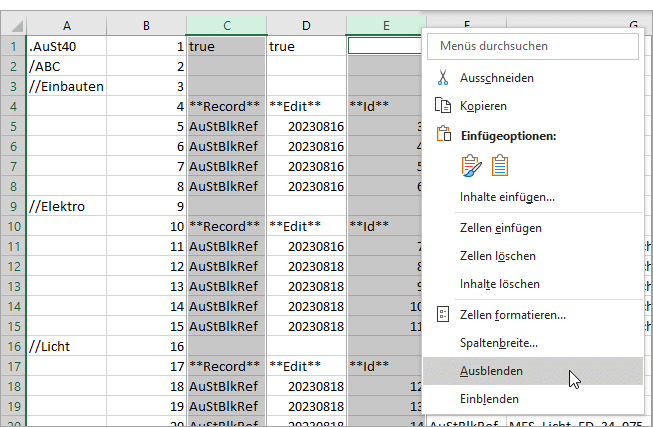Click 20230818 cell in row 19
Viewport: 653px width, 427px height.
coord(306,406)
